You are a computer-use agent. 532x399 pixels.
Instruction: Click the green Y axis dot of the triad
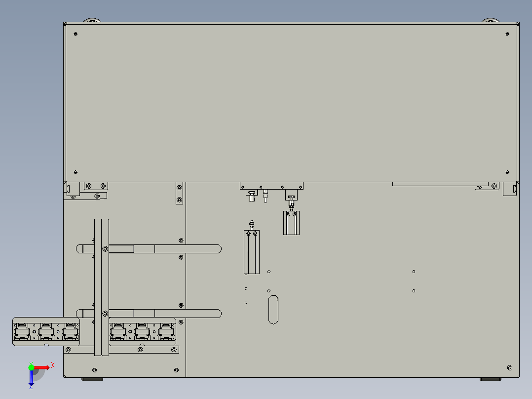click(31, 367)
